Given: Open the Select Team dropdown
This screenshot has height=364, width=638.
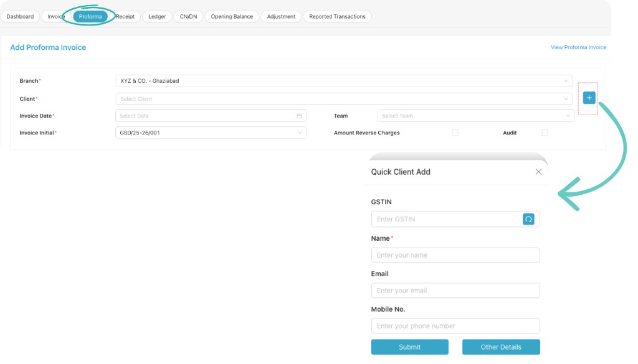Looking at the screenshot, I should [474, 116].
